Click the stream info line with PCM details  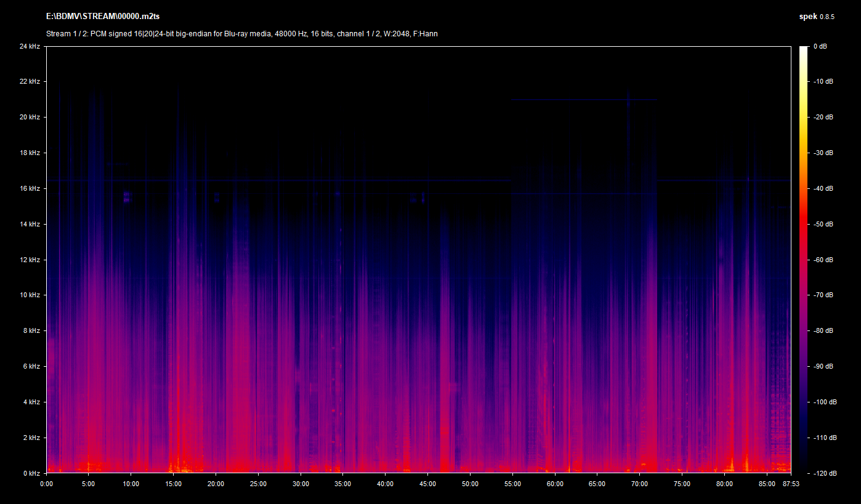[242, 34]
